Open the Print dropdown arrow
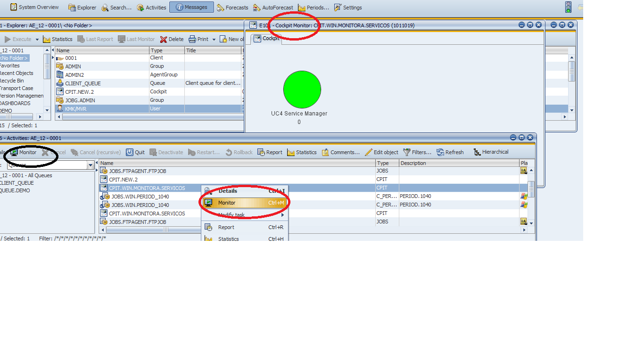 [214, 39]
